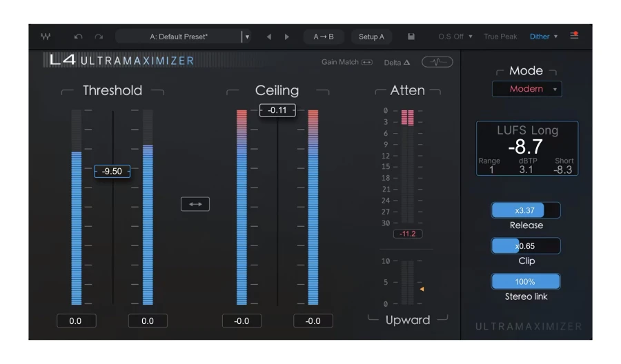Open the preset list dropdown arrow
The height and width of the screenshot is (364, 621).
[x=247, y=37]
